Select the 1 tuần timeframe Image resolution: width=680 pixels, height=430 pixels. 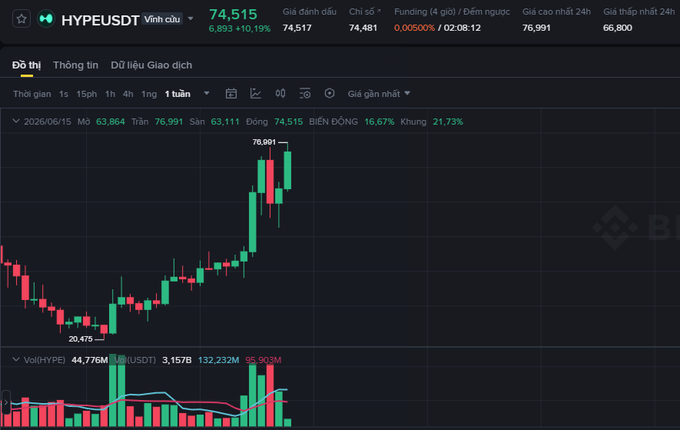[177, 94]
